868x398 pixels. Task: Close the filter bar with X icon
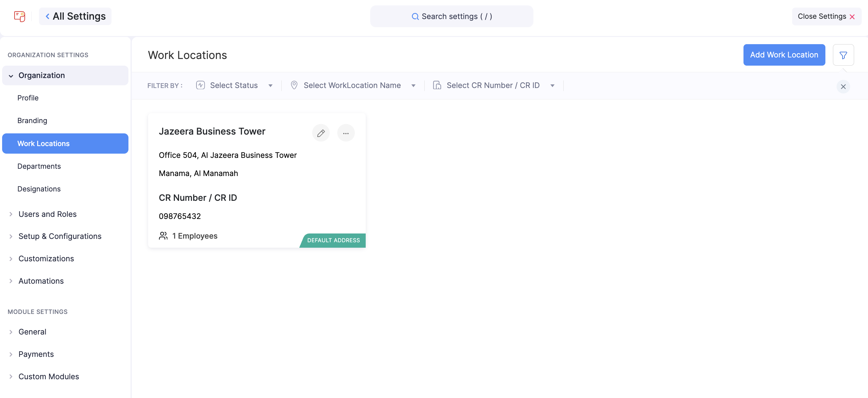point(843,87)
